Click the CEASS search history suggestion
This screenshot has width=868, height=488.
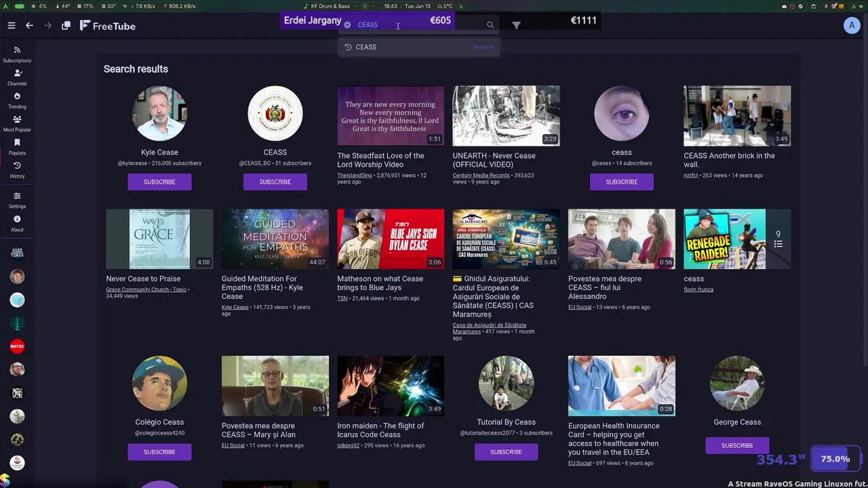(418, 47)
